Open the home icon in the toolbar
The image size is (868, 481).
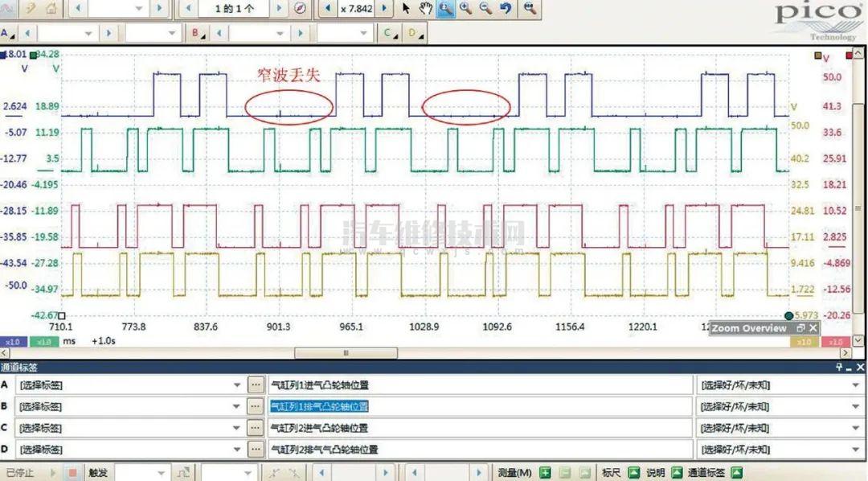click(51, 9)
